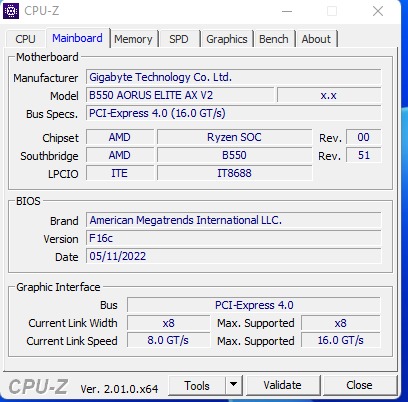Click the Bus Specs. label
Screen dimensions: 408x402
[52, 114]
